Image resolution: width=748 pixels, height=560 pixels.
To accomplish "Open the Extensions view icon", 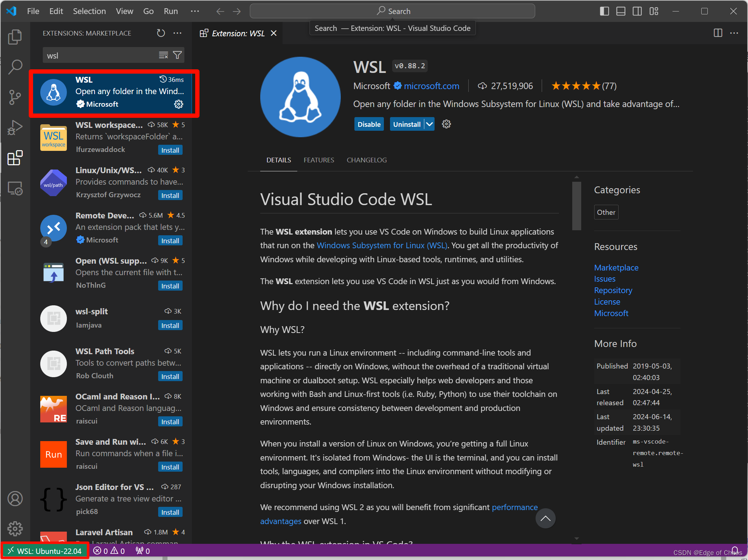I will 15,158.
